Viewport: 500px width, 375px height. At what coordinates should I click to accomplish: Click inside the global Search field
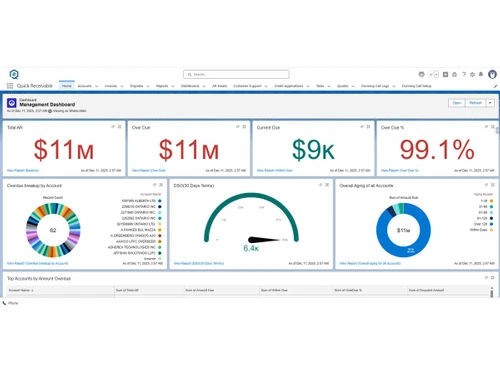[236, 74]
